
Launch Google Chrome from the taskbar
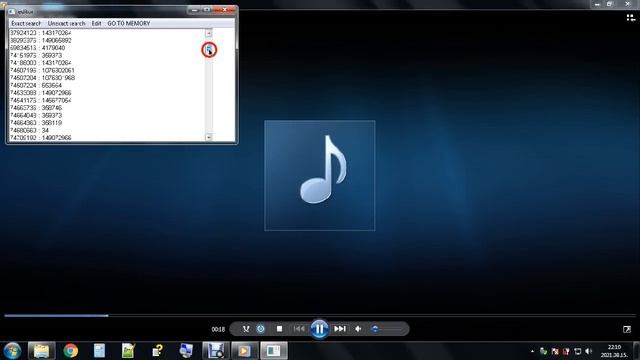[71, 351]
